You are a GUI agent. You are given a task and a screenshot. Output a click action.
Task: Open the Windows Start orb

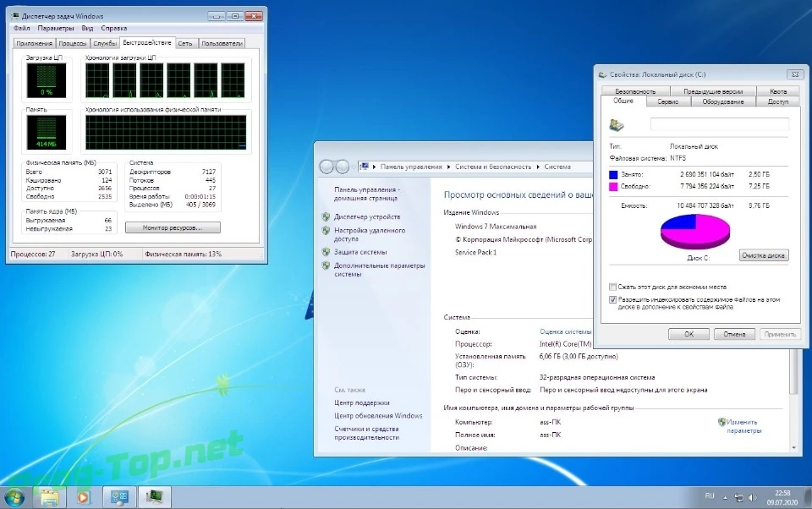(14, 498)
